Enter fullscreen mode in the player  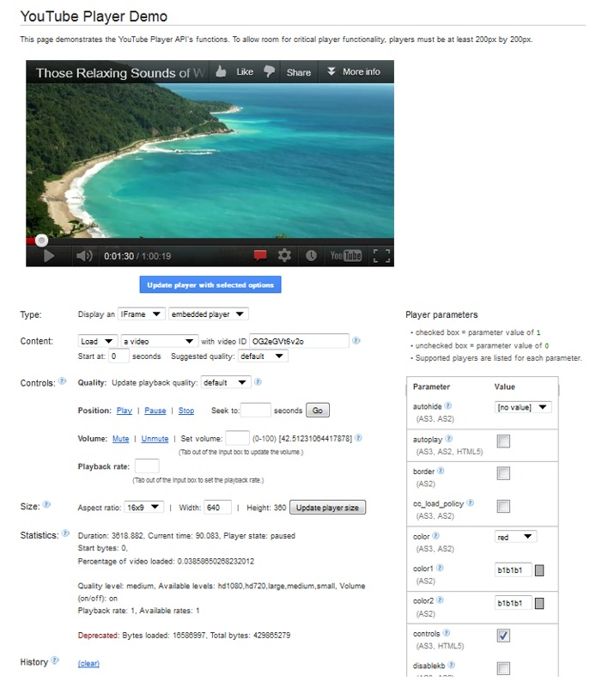pyautogui.click(x=381, y=256)
